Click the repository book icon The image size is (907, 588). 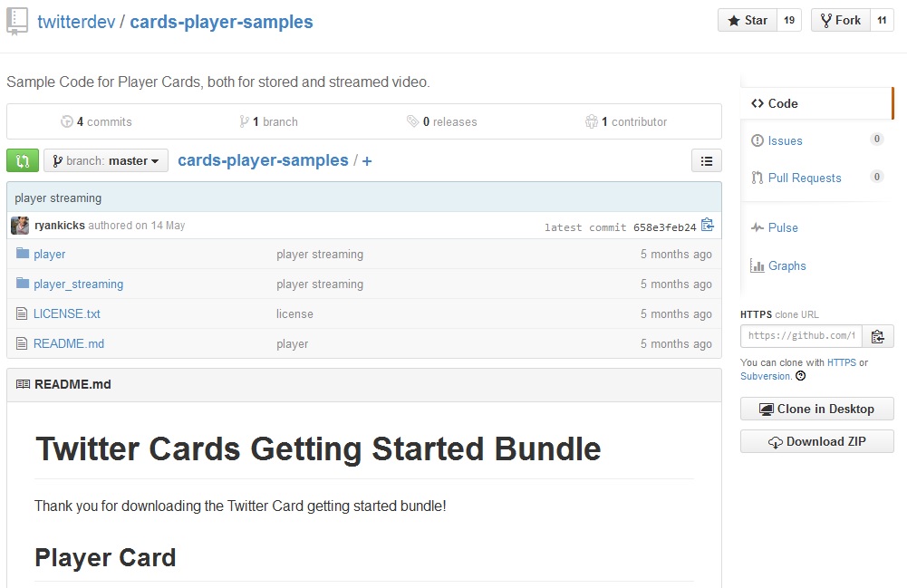pos(17,21)
